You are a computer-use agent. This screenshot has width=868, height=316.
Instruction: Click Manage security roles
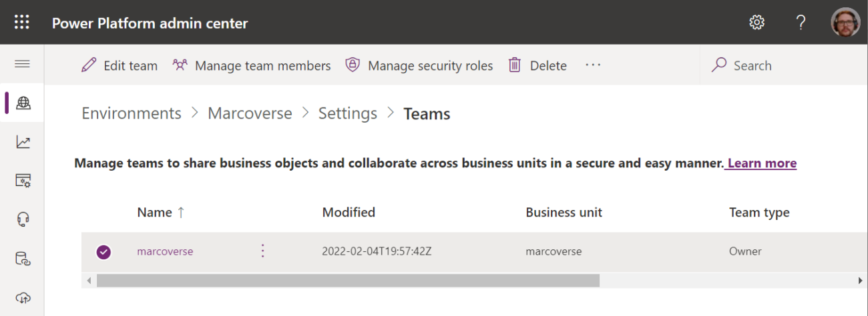coord(419,65)
